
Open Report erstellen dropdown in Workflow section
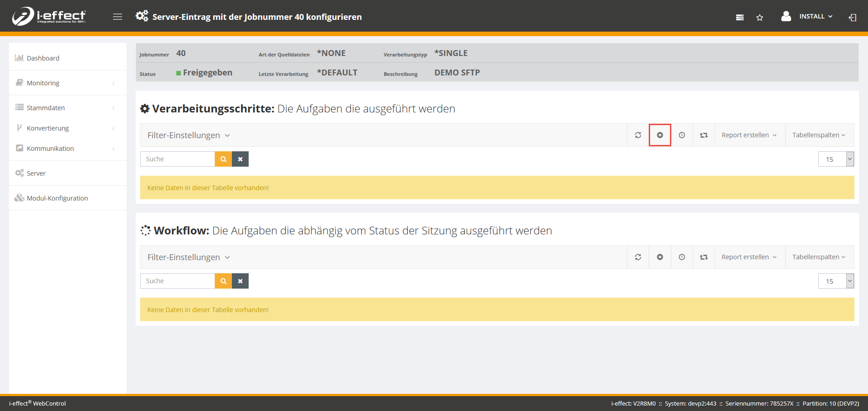749,257
